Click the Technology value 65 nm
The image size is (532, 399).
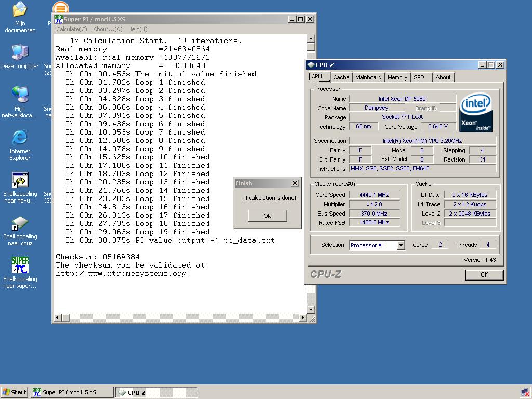(x=364, y=126)
